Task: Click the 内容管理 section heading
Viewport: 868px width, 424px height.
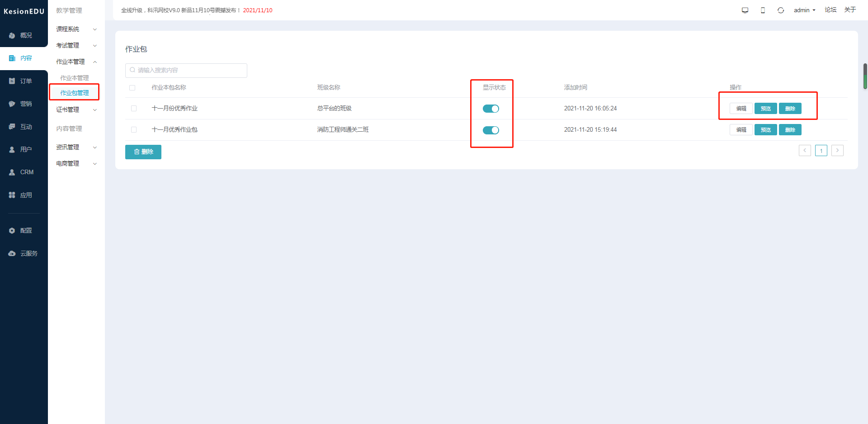Action: 69,129
